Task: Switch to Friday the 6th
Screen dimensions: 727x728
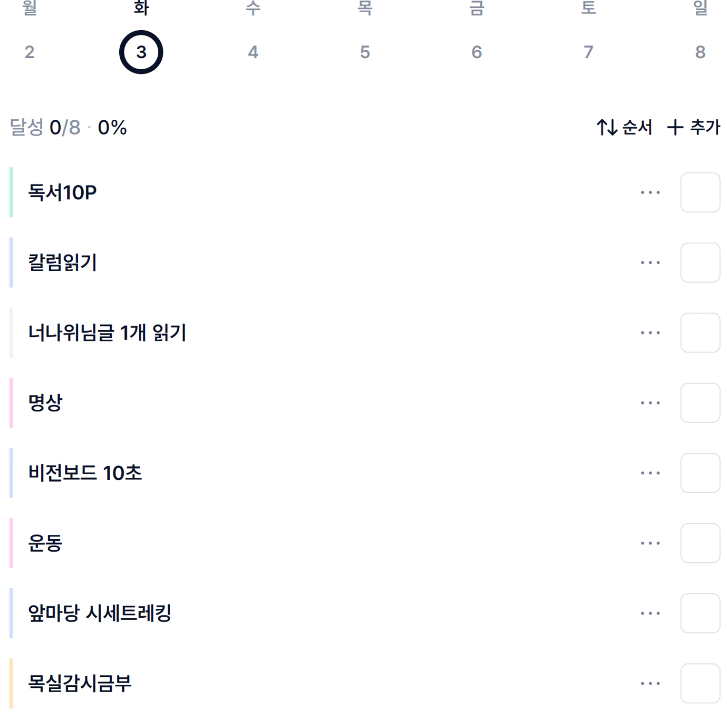Action: [477, 52]
